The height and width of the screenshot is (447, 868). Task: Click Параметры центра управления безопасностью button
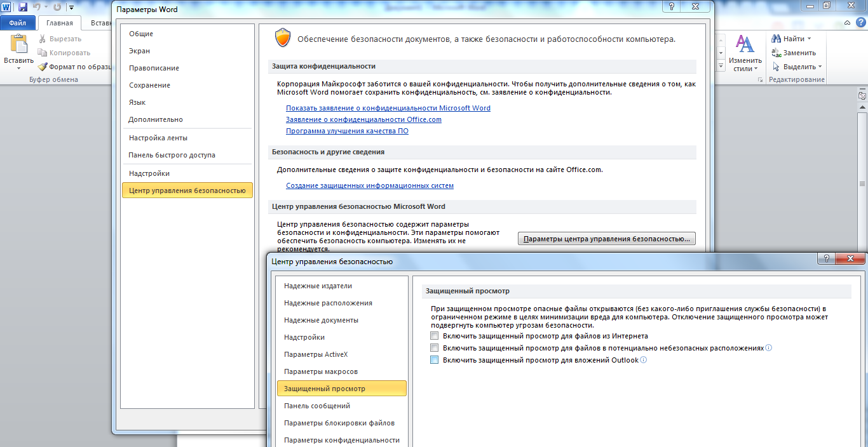tap(607, 239)
